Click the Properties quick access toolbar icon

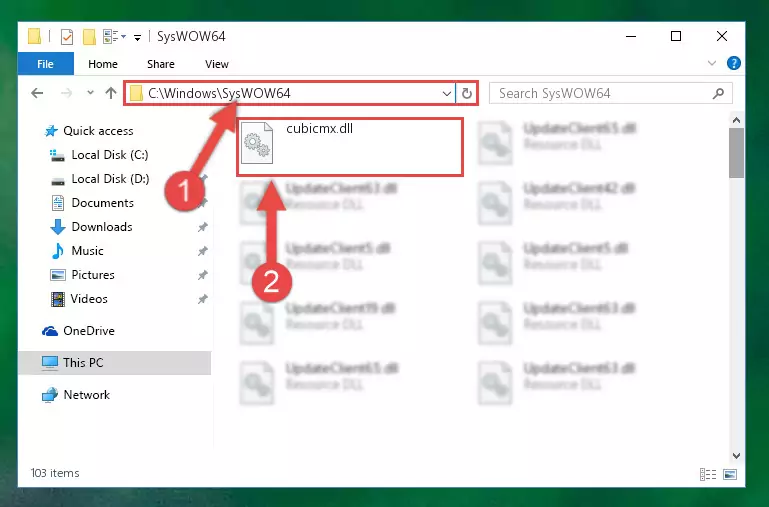coord(67,37)
